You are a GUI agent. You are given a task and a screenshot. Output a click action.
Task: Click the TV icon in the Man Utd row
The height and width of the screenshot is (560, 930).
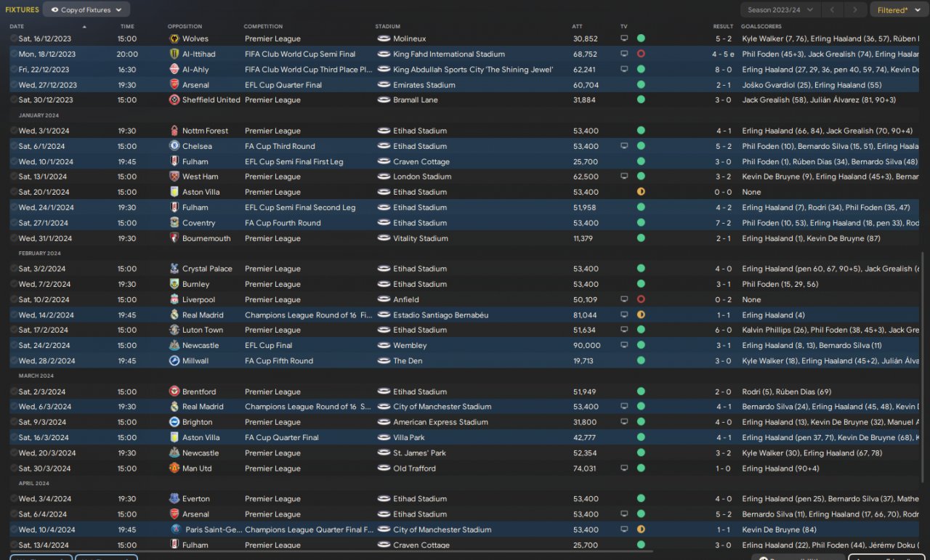[623, 468]
